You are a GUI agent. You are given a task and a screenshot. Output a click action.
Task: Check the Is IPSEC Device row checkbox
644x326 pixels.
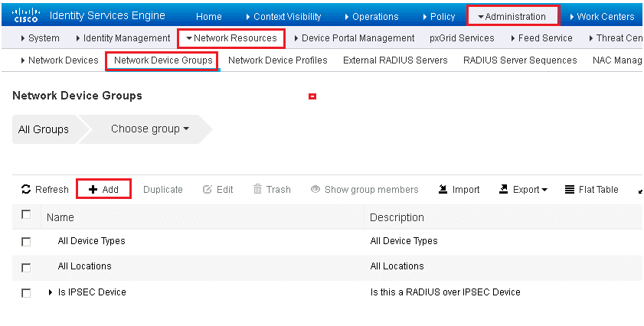26,293
